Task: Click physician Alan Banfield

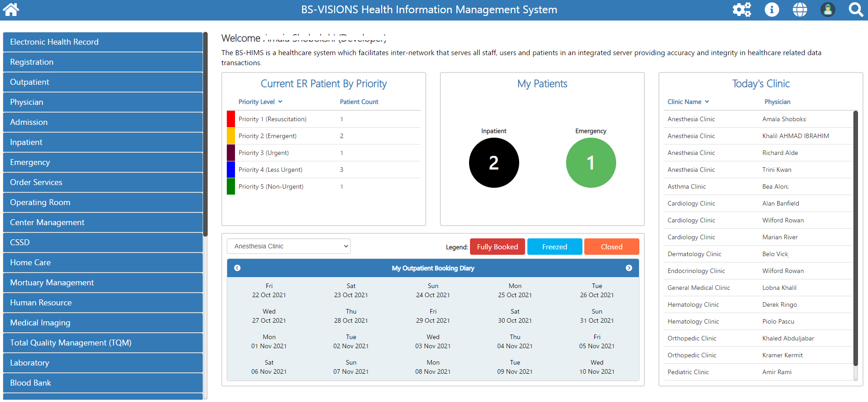Action: [781, 203]
